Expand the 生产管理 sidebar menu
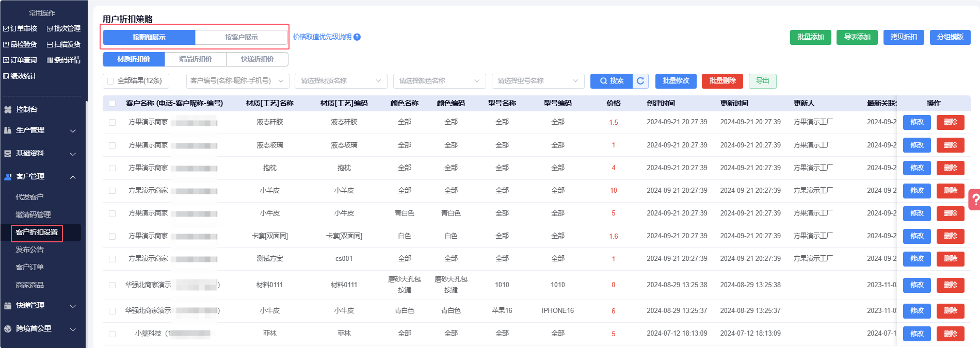Viewport: 980px width, 348px height. [x=41, y=130]
